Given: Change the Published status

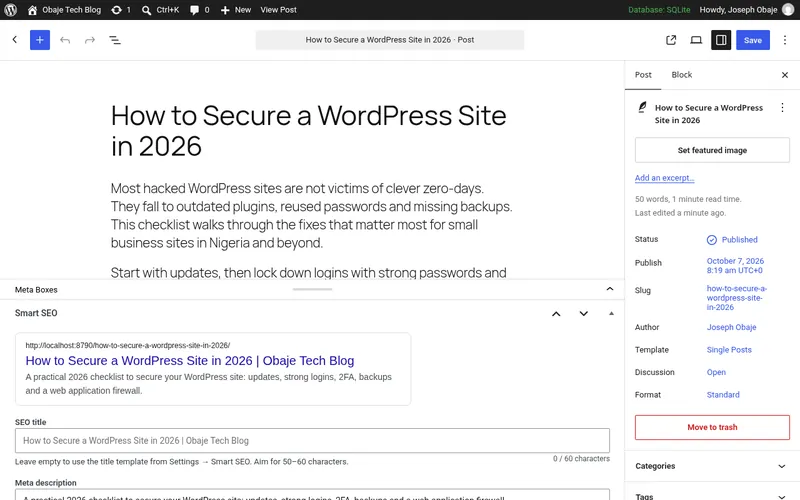Looking at the screenshot, I should pos(732,239).
